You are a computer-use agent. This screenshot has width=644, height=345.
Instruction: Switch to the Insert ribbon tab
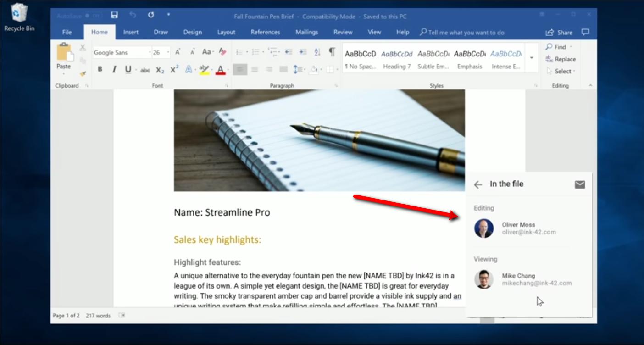131,32
